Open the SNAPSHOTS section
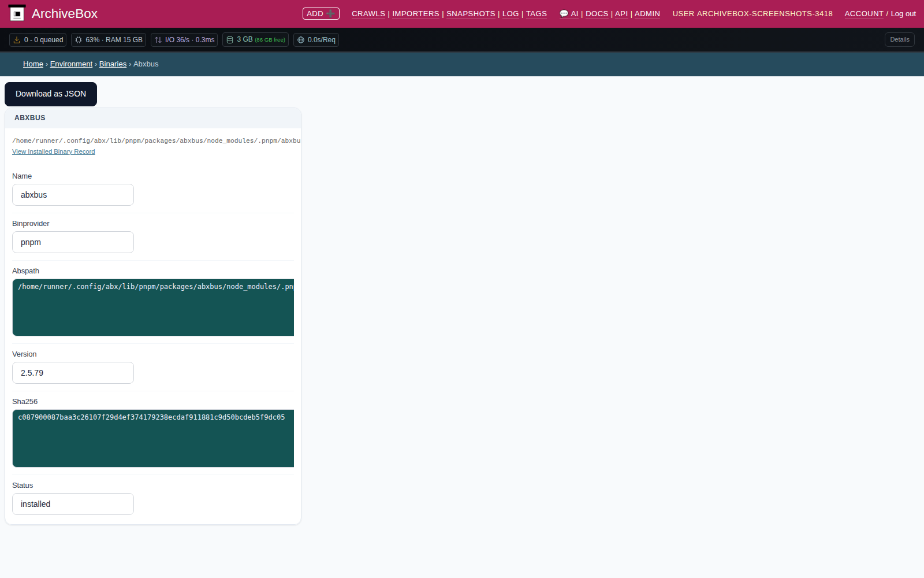The width and height of the screenshot is (924, 578). [471, 13]
